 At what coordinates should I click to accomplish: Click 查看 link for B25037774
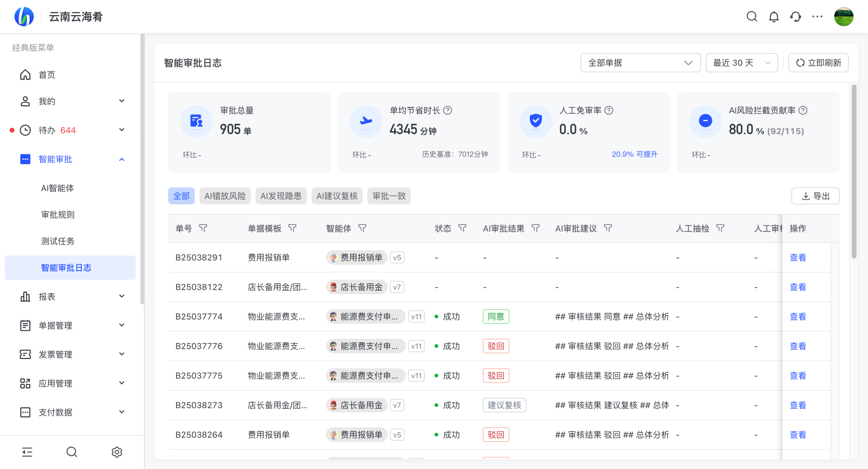798,317
